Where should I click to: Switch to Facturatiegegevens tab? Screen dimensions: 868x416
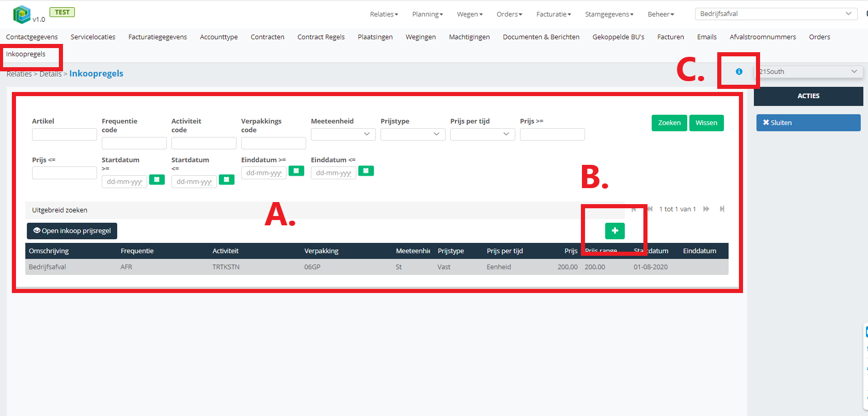[157, 37]
